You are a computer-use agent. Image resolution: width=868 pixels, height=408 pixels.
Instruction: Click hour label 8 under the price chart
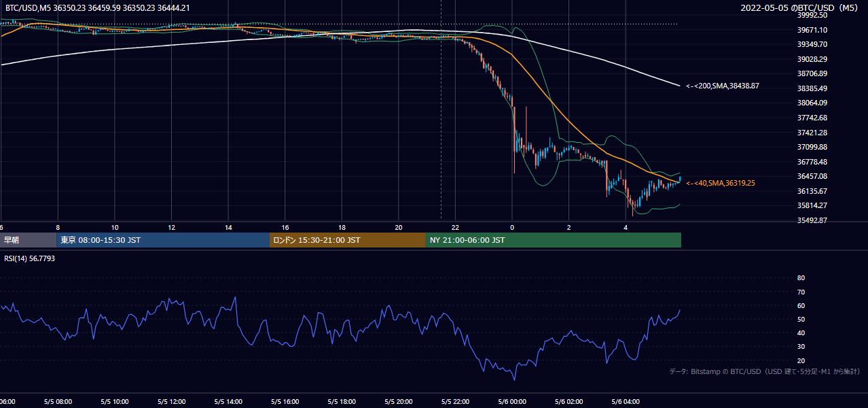(58, 227)
